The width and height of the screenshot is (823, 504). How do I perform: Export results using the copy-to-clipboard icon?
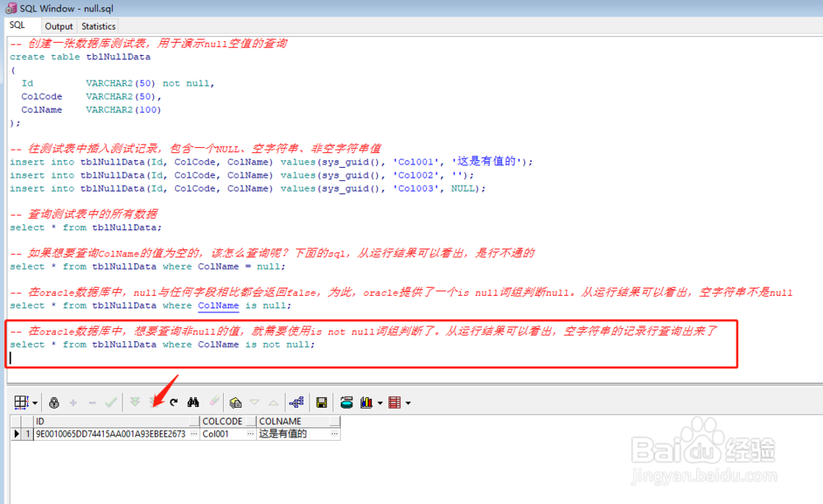[x=235, y=402]
